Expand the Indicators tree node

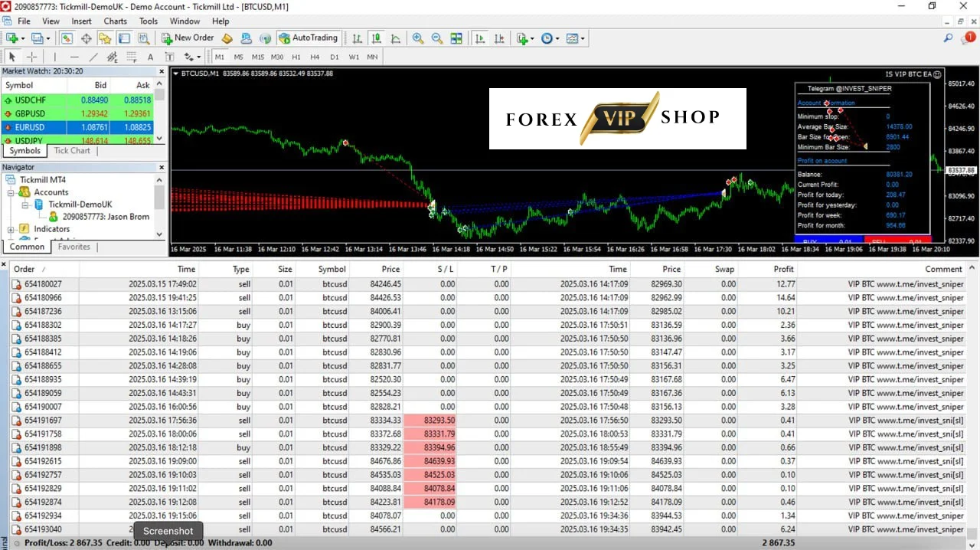tap(11, 229)
